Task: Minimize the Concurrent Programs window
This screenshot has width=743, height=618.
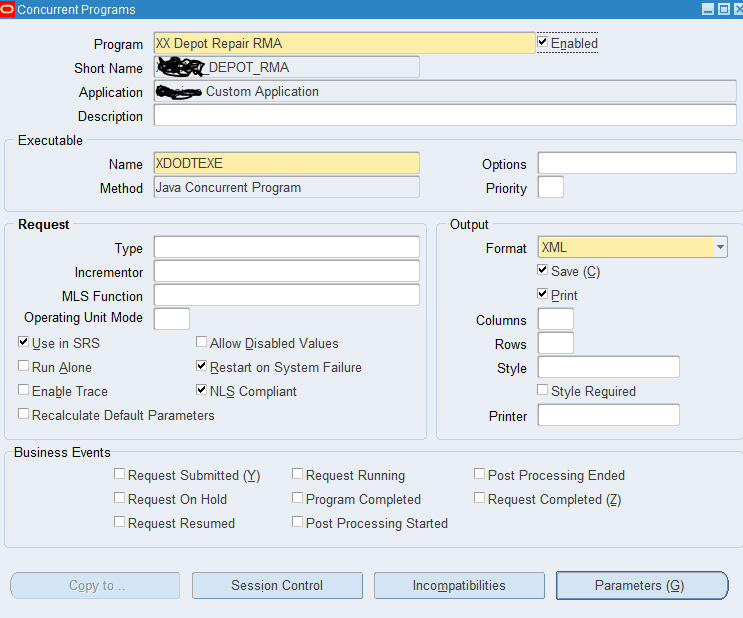Action: pyautogui.click(x=708, y=9)
